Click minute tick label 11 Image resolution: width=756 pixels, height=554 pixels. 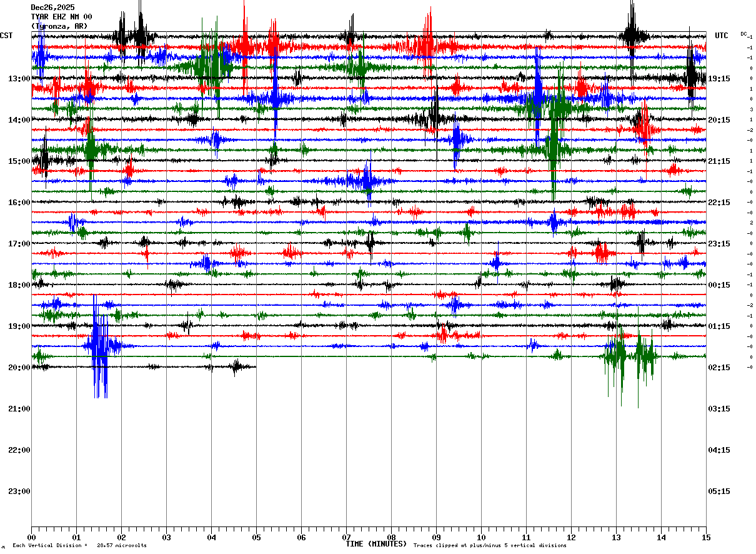pyautogui.click(x=526, y=538)
